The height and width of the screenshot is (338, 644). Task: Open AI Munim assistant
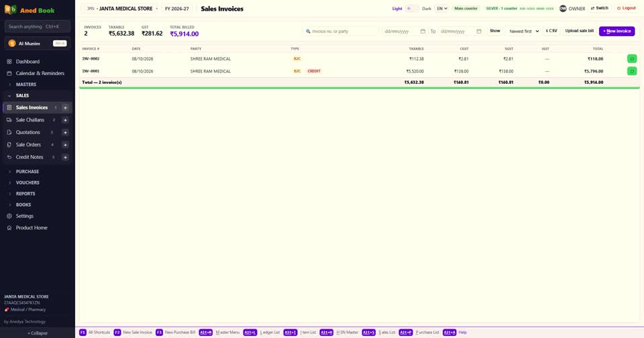pos(38,43)
